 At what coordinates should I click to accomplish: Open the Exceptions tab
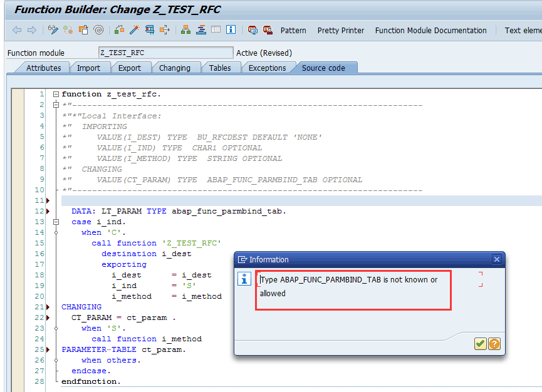267,68
